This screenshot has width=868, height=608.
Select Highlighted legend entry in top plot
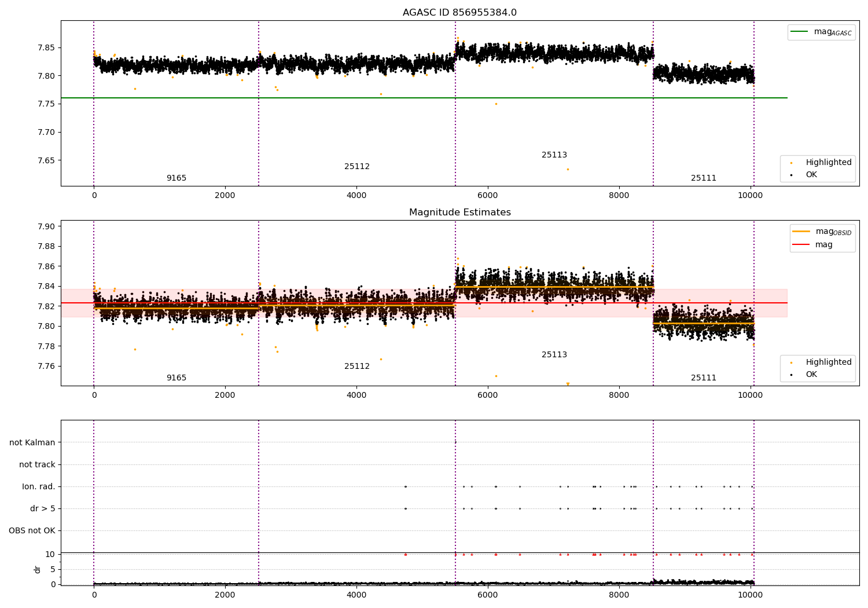[x=822, y=163]
